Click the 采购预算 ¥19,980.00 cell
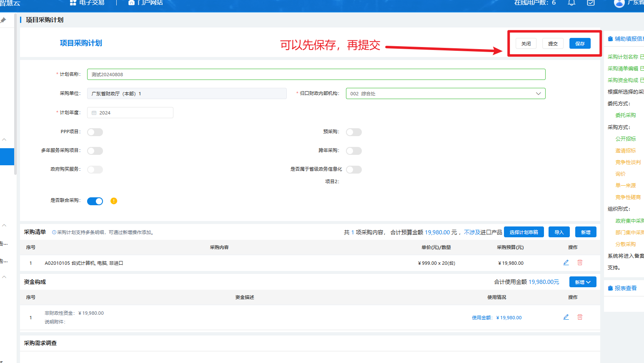The height and width of the screenshot is (363, 644). point(511,263)
